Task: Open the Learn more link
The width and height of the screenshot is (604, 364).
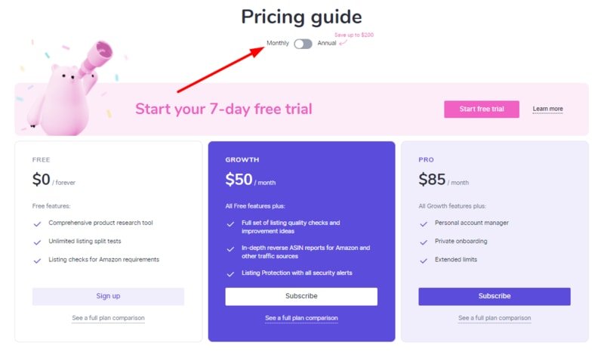Action: point(548,109)
